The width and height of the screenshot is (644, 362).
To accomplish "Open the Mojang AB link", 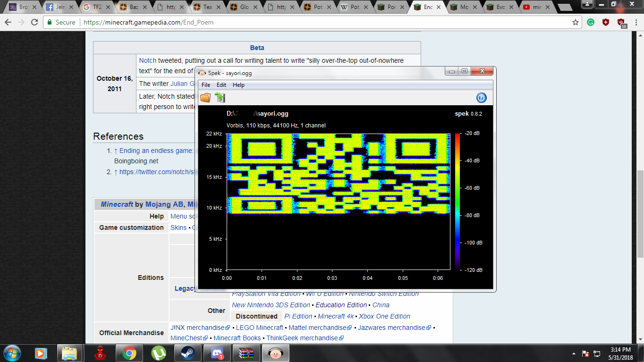I will pyautogui.click(x=165, y=204).
